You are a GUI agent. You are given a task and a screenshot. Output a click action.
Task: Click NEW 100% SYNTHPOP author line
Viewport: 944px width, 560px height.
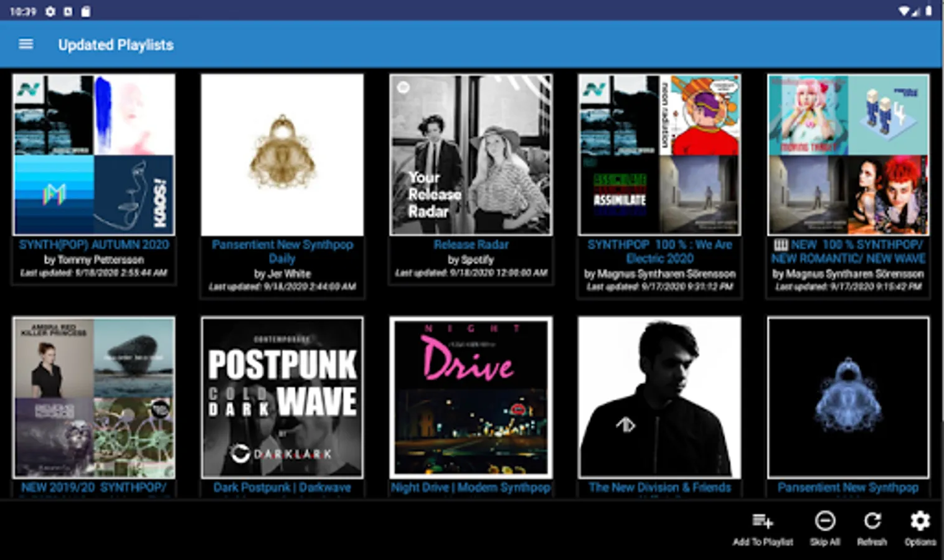848,274
